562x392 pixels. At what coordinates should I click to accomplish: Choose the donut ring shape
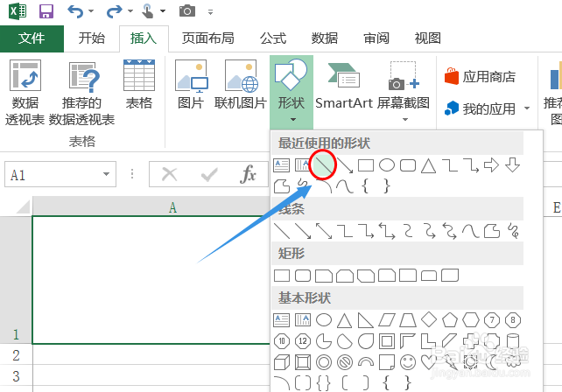click(324, 362)
